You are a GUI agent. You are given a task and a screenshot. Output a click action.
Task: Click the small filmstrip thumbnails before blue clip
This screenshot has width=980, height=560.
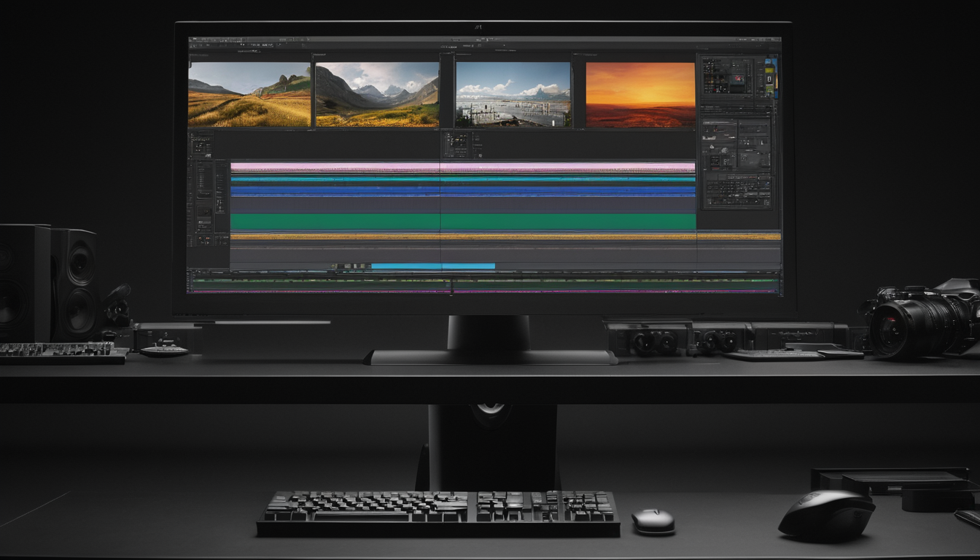click(x=350, y=266)
